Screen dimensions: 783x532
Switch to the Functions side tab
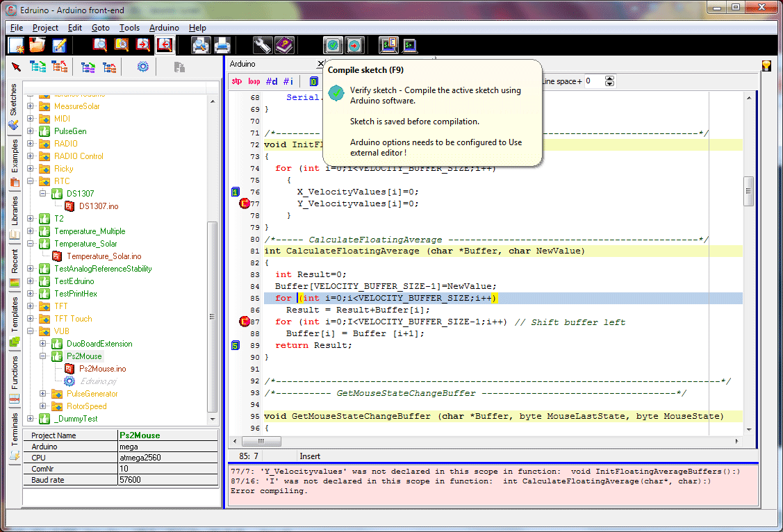pos(15,379)
